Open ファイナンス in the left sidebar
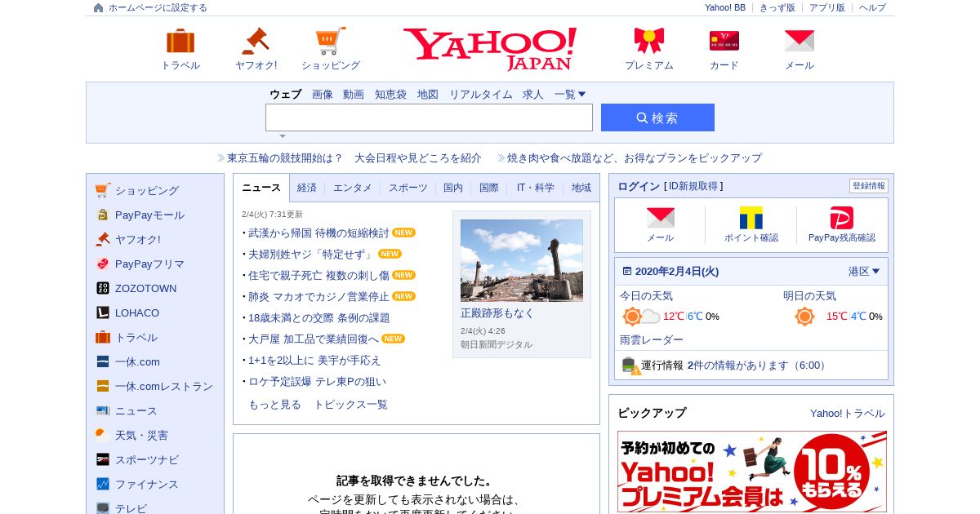This screenshot has width=980, height=514. (x=147, y=484)
